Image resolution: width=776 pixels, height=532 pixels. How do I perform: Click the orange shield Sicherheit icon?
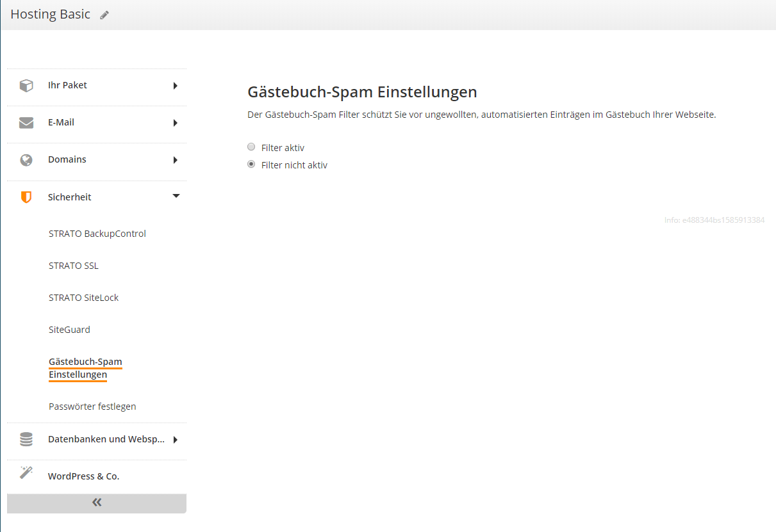26,197
